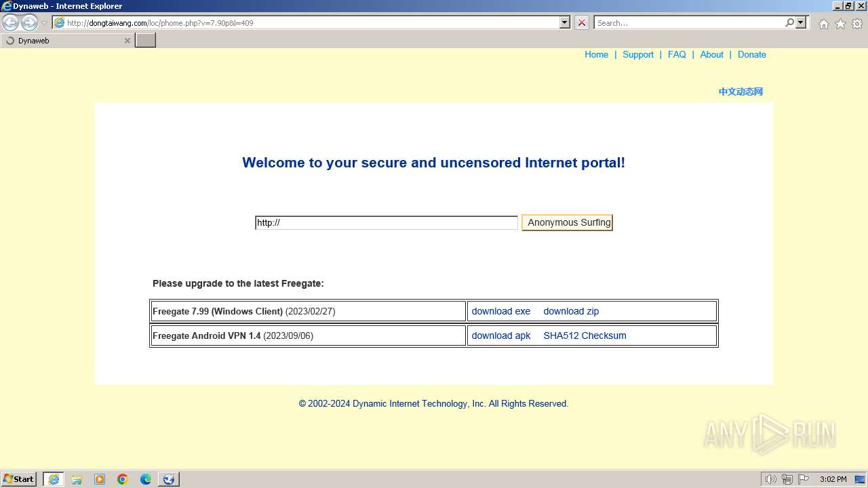Go back with the browser Back arrow
Image resolution: width=868 pixels, height=488 pixels.
pos(11,22)
